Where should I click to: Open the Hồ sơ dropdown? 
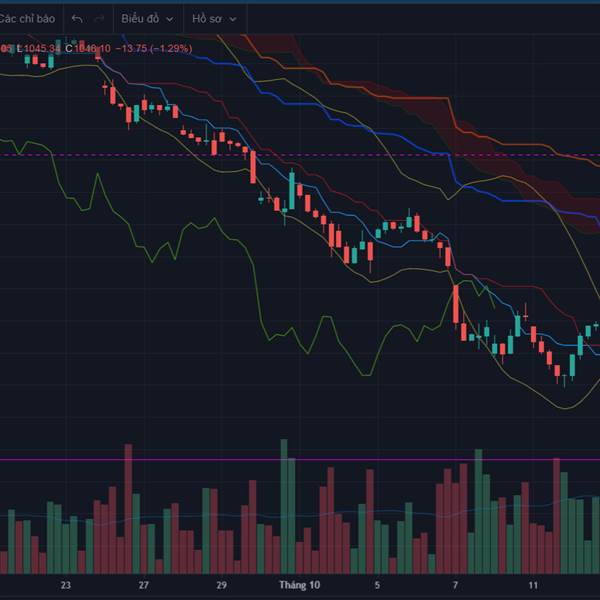pyautogui.click(x=214, y=18)
